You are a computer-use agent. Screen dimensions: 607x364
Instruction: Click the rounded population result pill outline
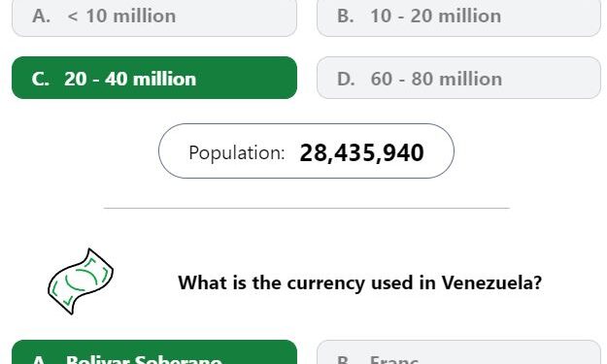click(306, 151)
